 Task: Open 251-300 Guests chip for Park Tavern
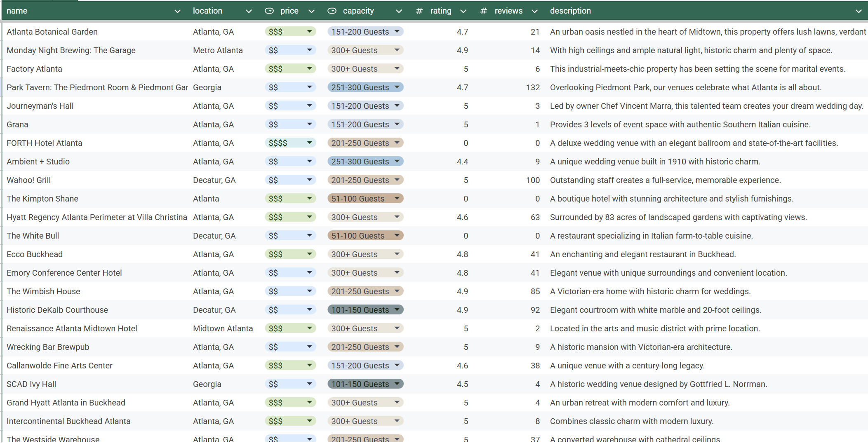(365, 87)
